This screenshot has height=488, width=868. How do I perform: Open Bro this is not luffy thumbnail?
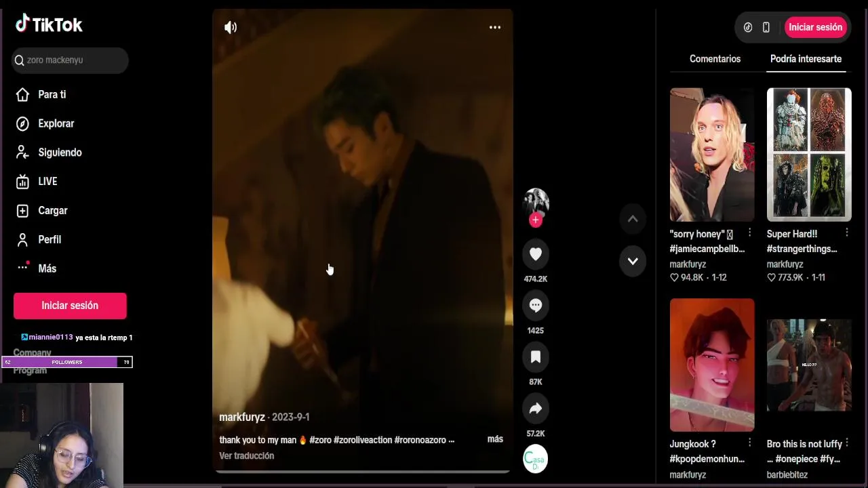pyautogui.click(x=809, y=365)
